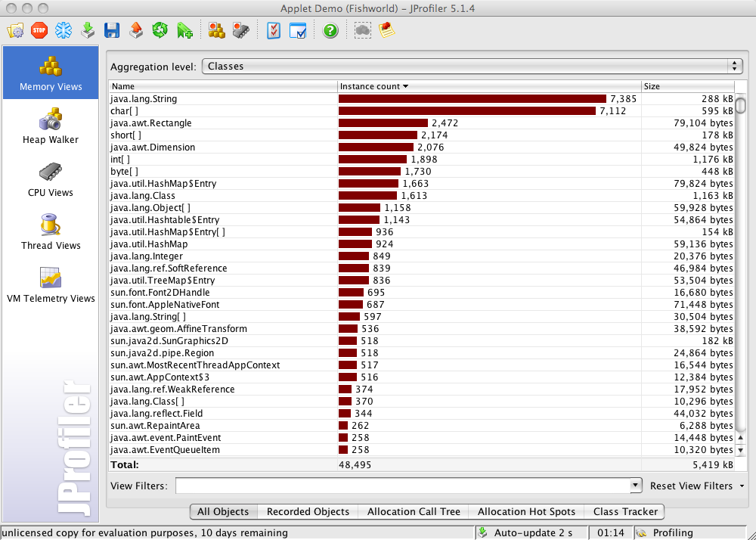Image resolution: width=756 pixels, height=540 pixels.
Task: Start allocation recording with gold cubes icon
Action: [x=216, y=31]
